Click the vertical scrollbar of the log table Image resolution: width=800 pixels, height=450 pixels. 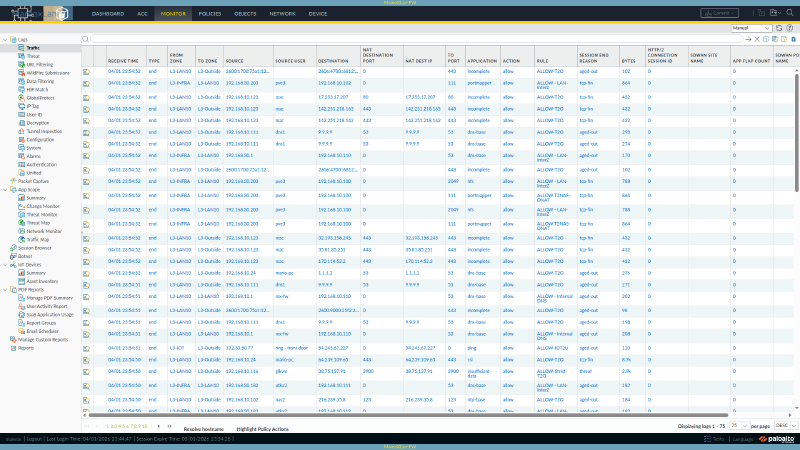point(796,133)
